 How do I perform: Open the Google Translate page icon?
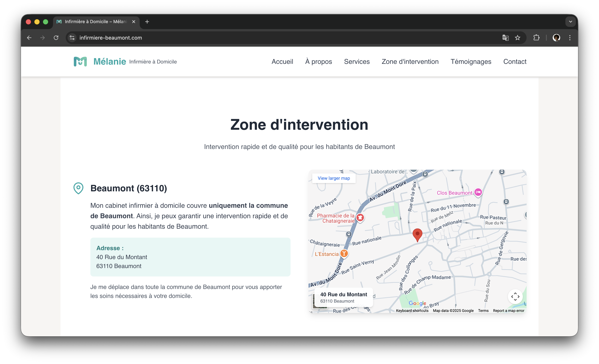click(505, 38)
